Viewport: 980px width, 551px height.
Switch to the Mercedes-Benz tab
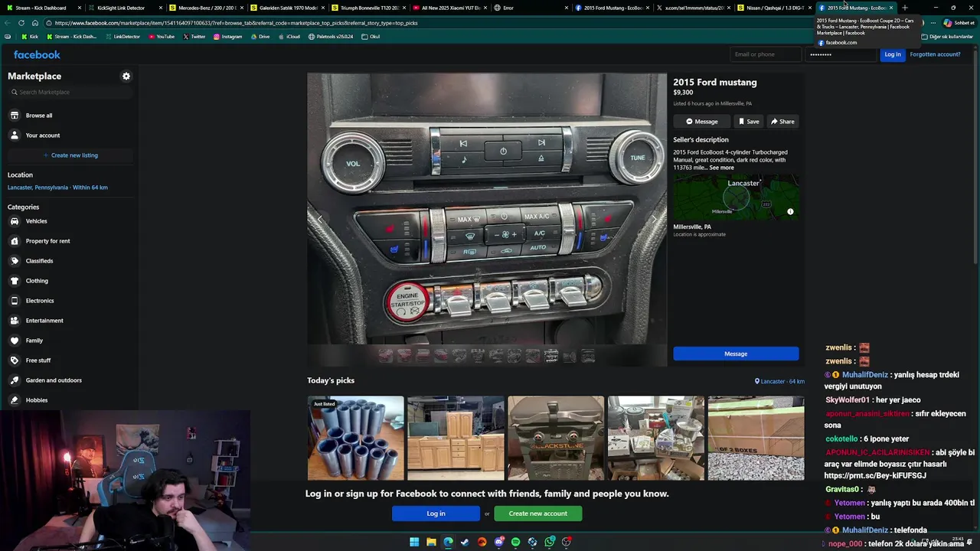tap(206, 8)
